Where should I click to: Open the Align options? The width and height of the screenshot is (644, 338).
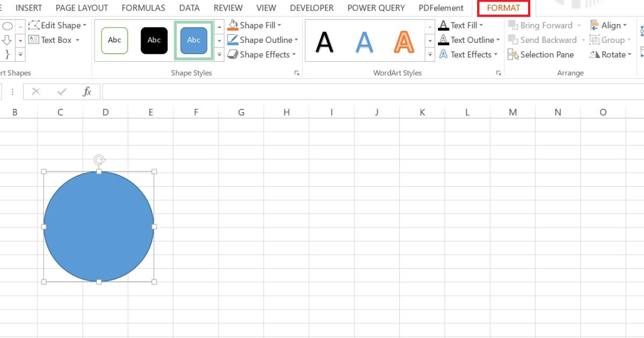click(x=610, y=25)
